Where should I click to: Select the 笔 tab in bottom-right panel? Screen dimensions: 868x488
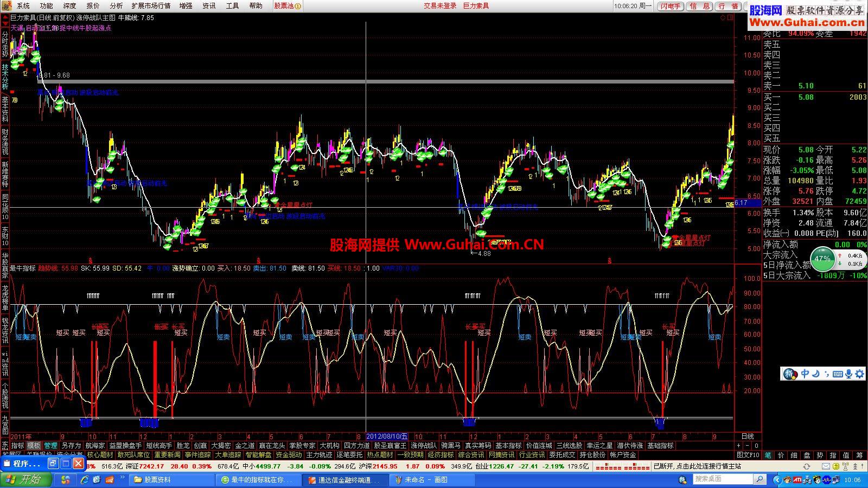(768, 455)
